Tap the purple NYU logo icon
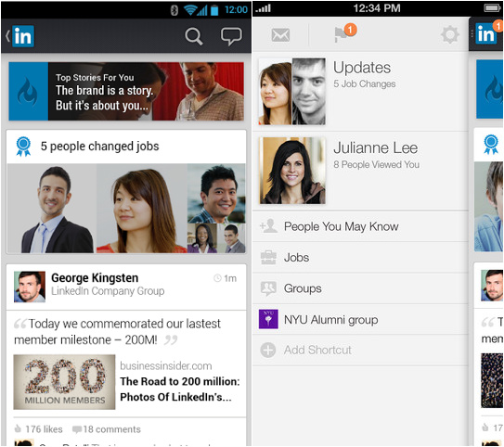The image size is (504, 447). [268, 319]
